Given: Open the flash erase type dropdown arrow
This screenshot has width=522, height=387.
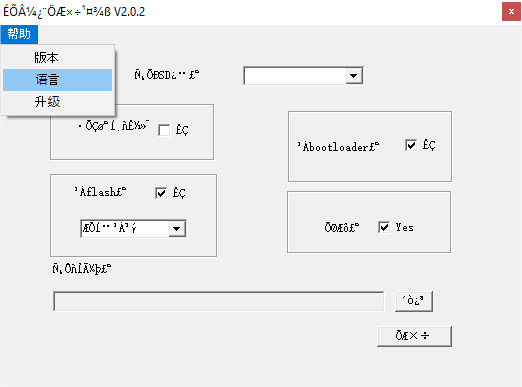Looking at the screenshot, I should click(x=177, y=229).
